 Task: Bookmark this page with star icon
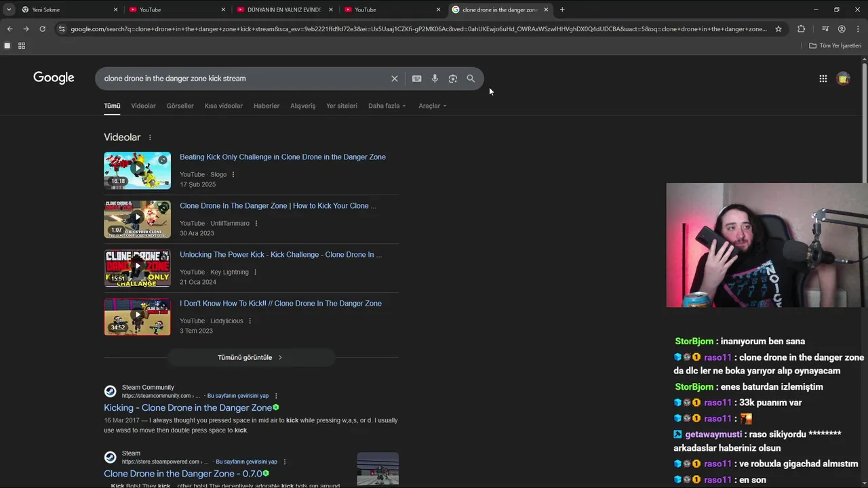[x=778, y=29]
